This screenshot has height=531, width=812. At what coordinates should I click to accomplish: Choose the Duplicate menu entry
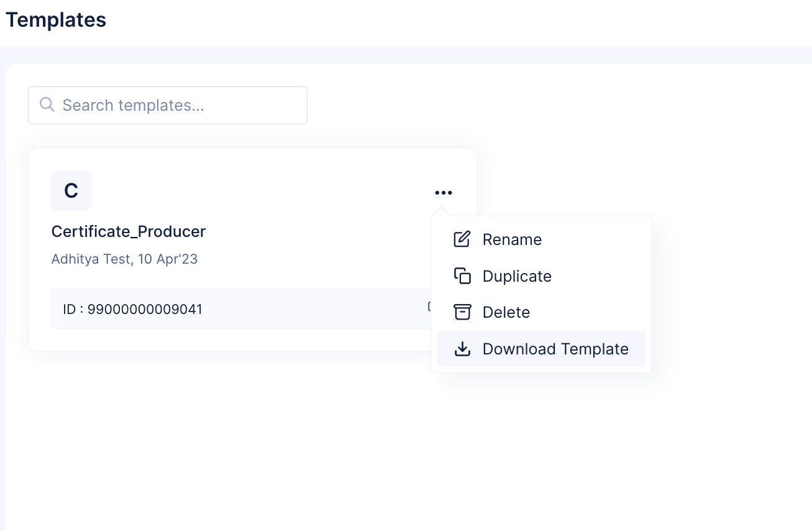(x=517, y=276)
